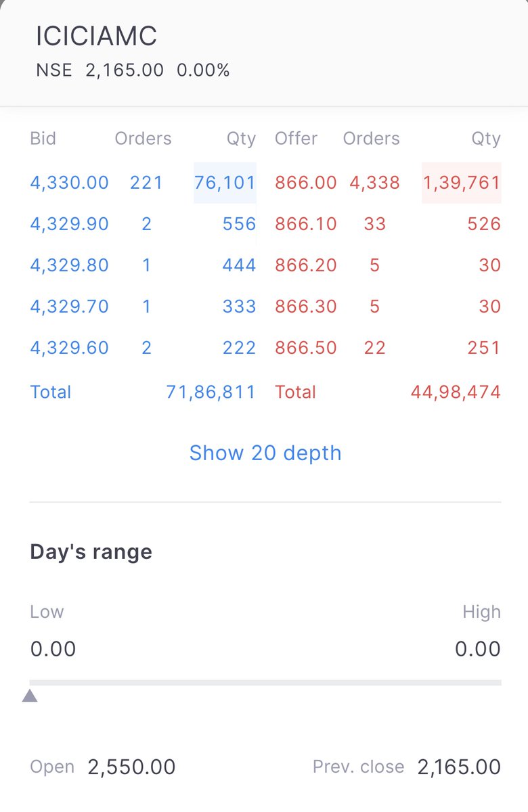Select the Low label
The width and height of the screenshot is (528, 812).
point(47,612)
